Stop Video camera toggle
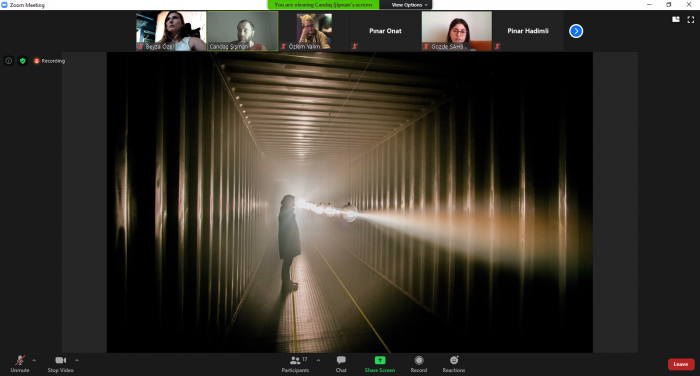The width and height of the screenshot is (700, 376). (60, 364)
